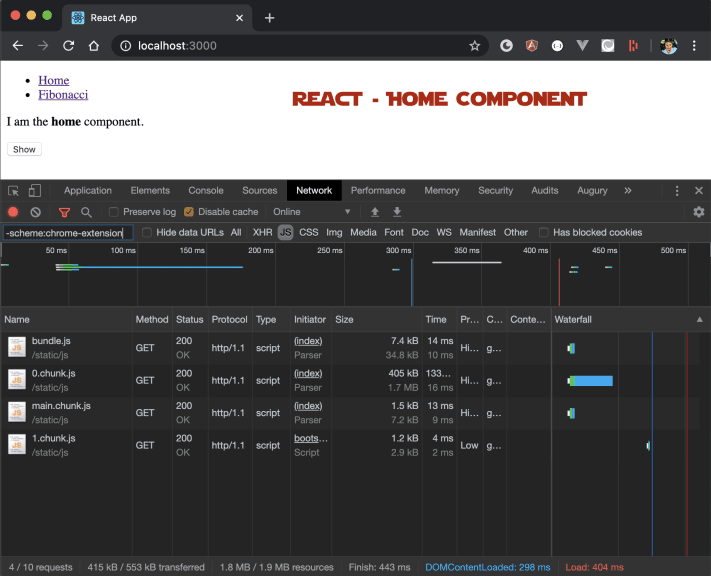Check Has blocked cookies
This screenshot has width=711, height=576.
click(544, 233)
